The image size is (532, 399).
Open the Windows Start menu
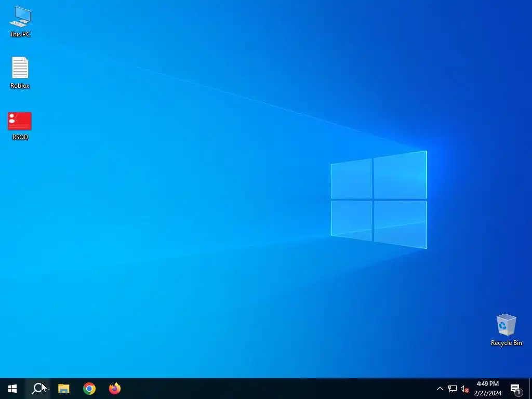click(12, 389)
